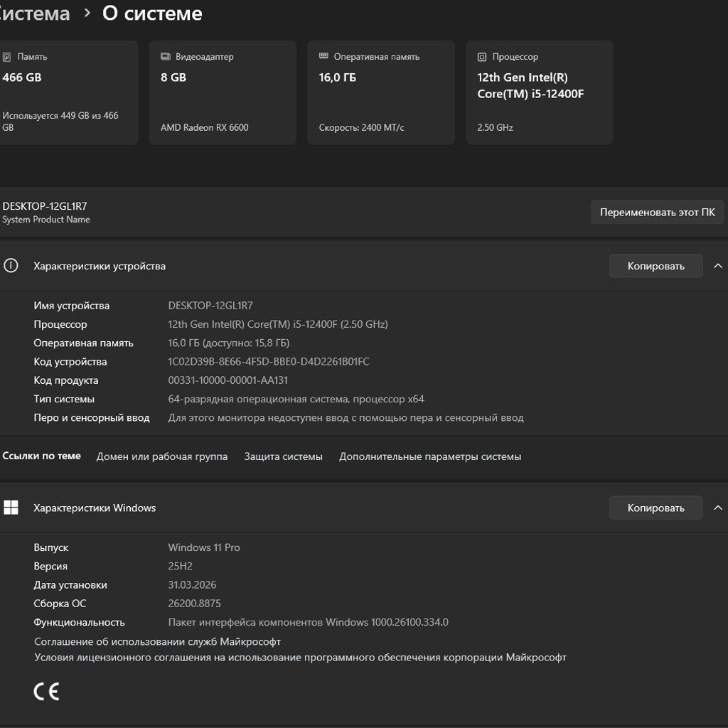Click the storage disk icon beside Память
This screenshot has height=728, width=728.
click(x=6, y=57)
